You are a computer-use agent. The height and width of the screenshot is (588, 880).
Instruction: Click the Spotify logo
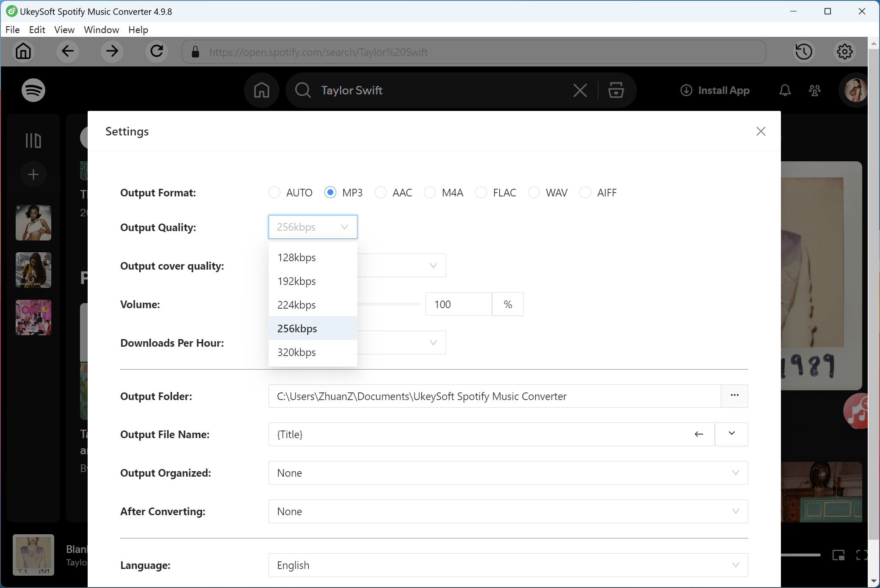33,90
